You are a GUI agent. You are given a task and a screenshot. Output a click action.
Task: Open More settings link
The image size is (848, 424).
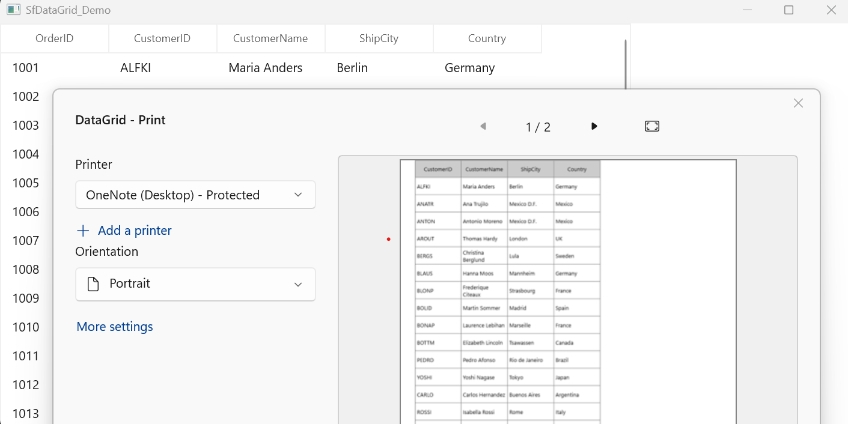115,327
